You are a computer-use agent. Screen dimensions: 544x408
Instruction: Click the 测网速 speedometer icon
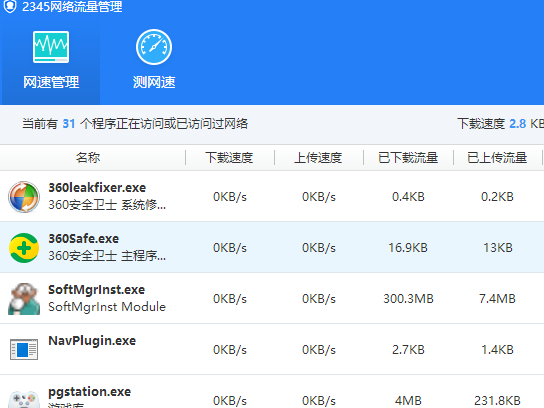(x=154, y=47)
